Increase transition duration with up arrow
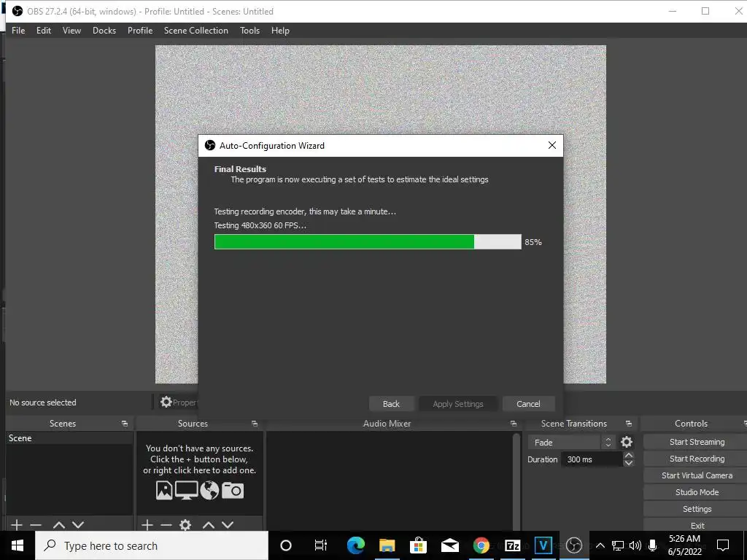This screenshot has height=560, width=747. click(x=628, y=455)
